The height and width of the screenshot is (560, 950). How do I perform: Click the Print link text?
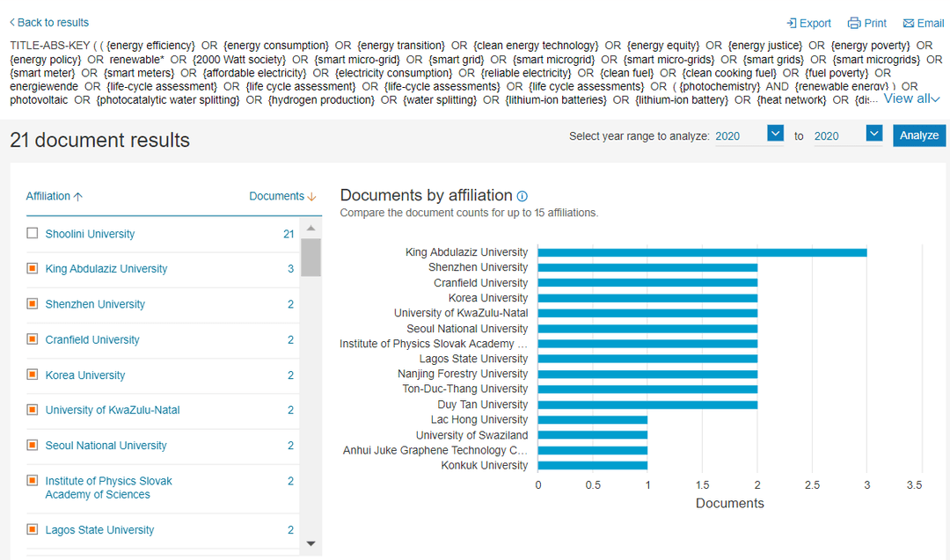click(875, 23)
